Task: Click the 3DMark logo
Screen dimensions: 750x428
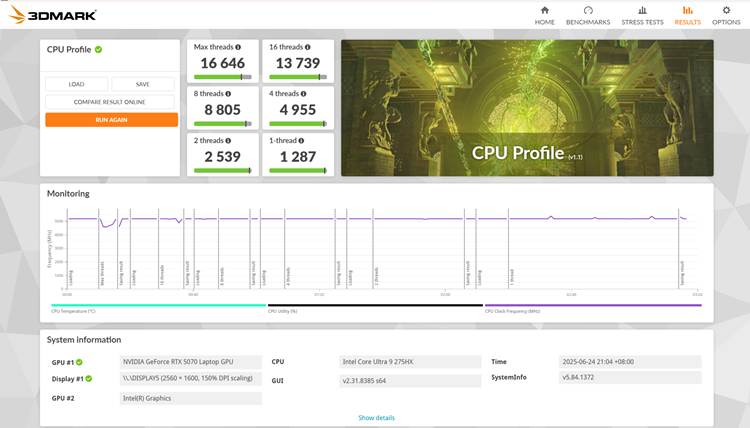Action: point(53,15)
